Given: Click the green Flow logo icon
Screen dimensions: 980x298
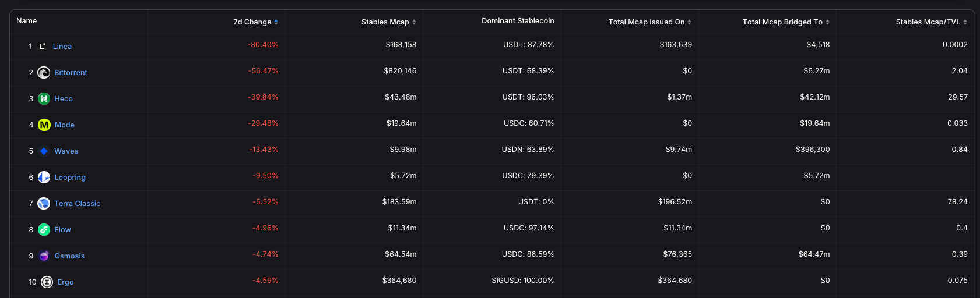Looking at the screenshot, I should pos(44,230).
